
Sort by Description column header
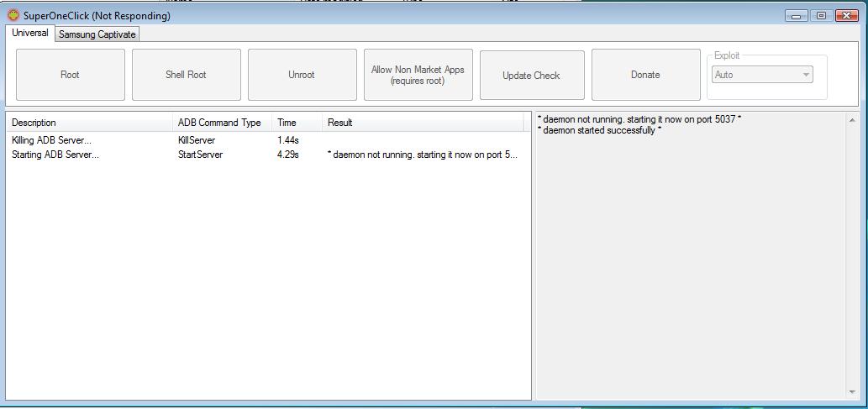click(89, 123)
